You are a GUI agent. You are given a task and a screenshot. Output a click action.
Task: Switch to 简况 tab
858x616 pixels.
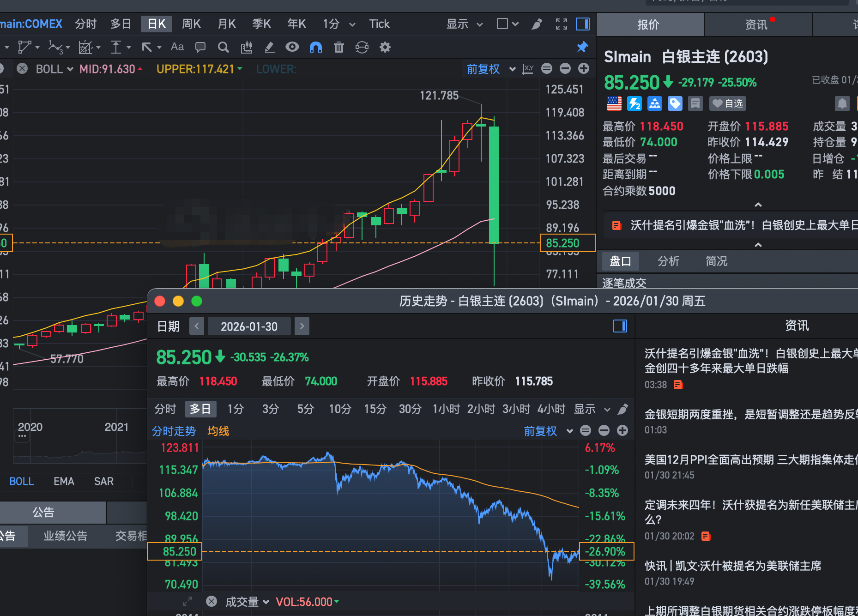point(716,261)
